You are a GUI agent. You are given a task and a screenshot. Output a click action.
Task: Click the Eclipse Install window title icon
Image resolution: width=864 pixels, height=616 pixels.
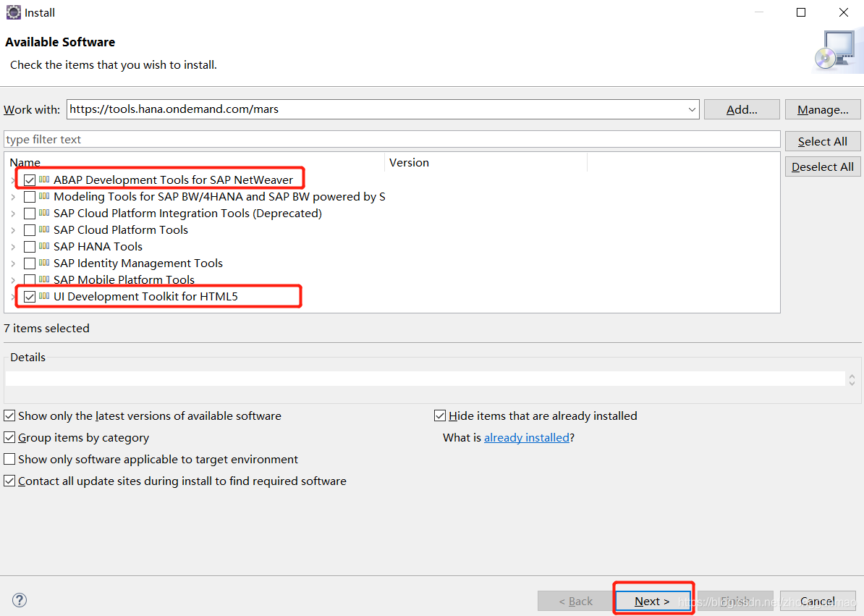click(13, 12)
